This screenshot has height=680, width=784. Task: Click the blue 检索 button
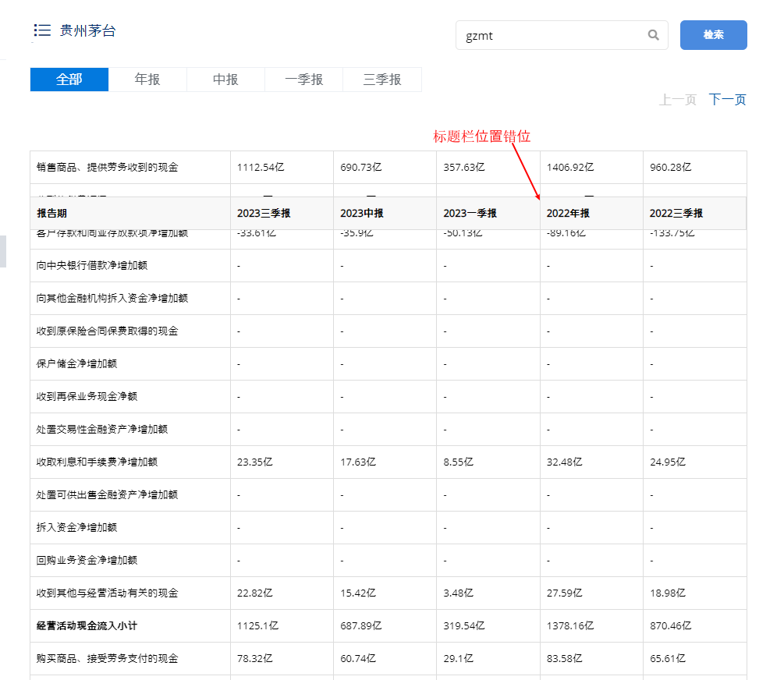coord(714,35)
